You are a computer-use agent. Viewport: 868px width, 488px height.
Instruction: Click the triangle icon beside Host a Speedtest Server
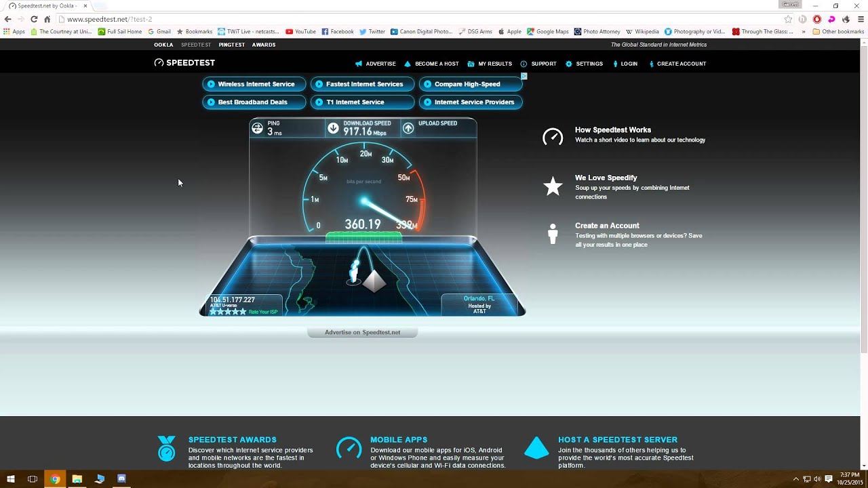pos(536,448)
